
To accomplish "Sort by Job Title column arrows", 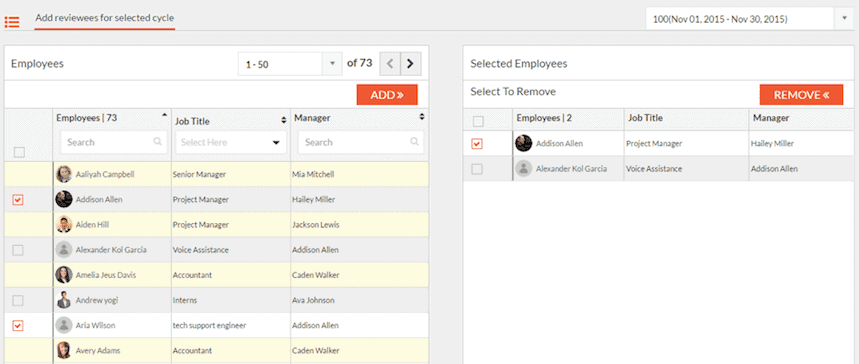I will 284,120.
